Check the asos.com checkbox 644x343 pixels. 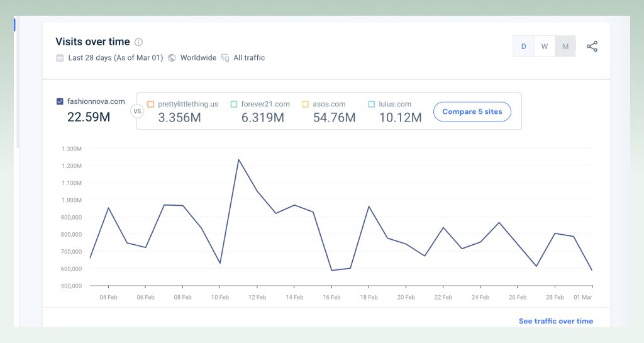[305, 104]
